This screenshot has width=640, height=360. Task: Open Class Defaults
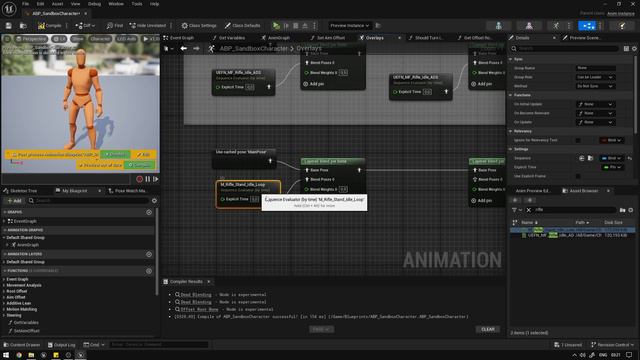click(x=242, y=25)
